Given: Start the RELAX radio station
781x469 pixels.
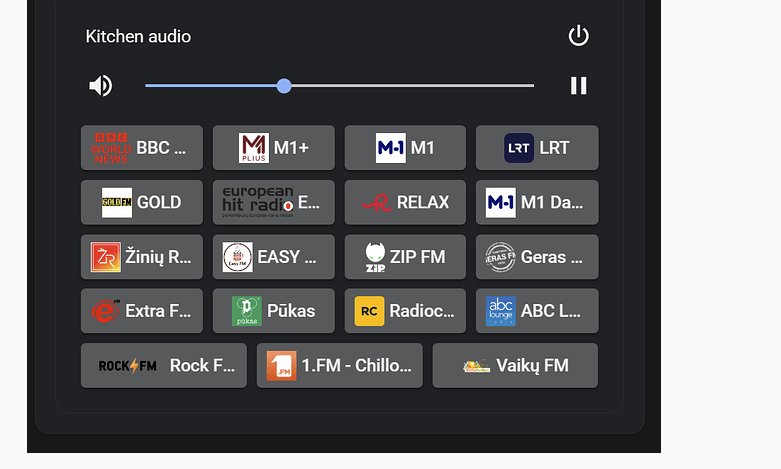Looking at the screenshot, I should coord(405,203).
